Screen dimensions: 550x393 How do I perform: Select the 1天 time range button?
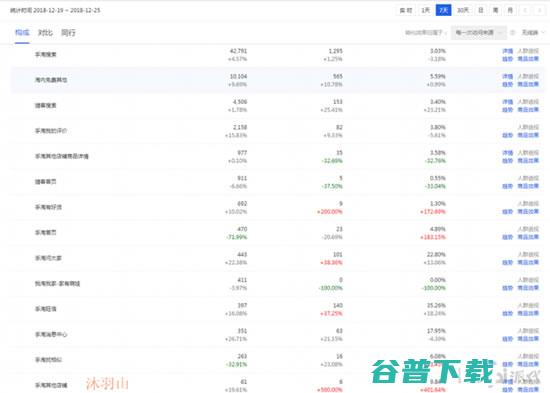[425, 10]
